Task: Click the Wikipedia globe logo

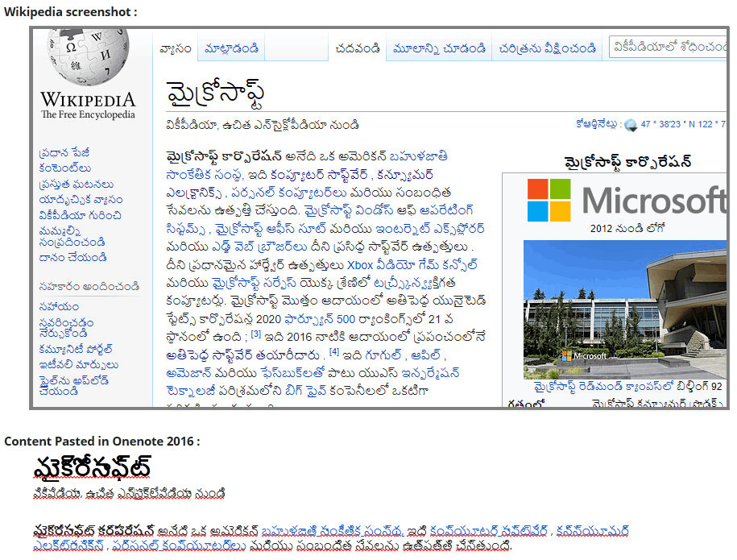Action: tap(88, 56)
